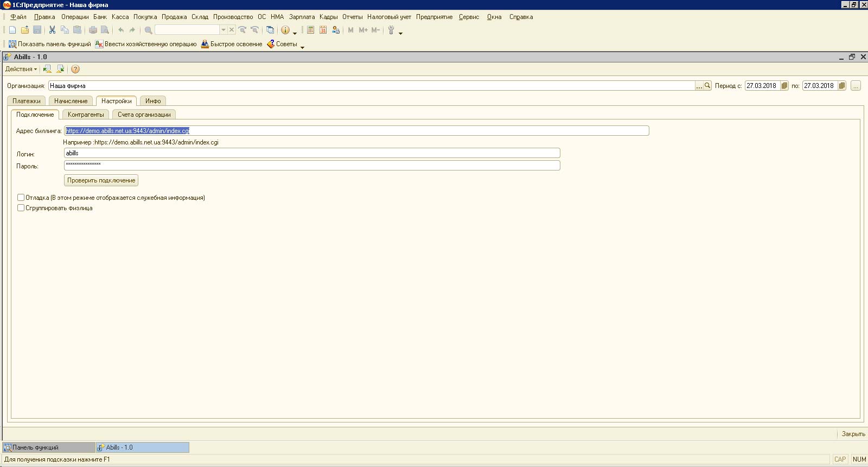Open period selection ellipsis button
Viewport: 868px width, 467px height.
[856, 86]
